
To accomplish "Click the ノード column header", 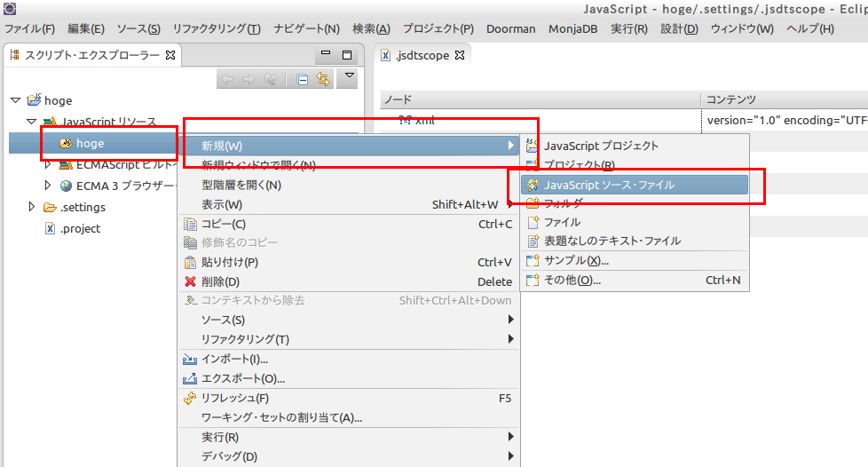I will tap(541, 99).
